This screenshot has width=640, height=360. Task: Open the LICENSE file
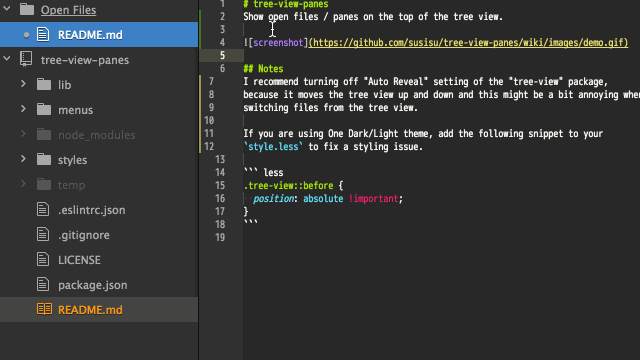tap(79, 260)
